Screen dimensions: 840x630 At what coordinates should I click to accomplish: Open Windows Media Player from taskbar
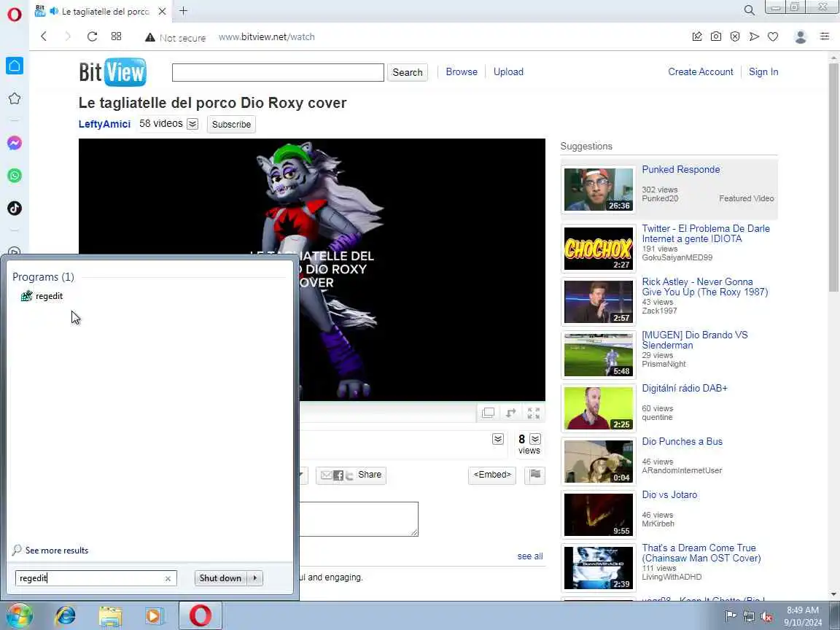pyautogui.click(x=154, y=615)
